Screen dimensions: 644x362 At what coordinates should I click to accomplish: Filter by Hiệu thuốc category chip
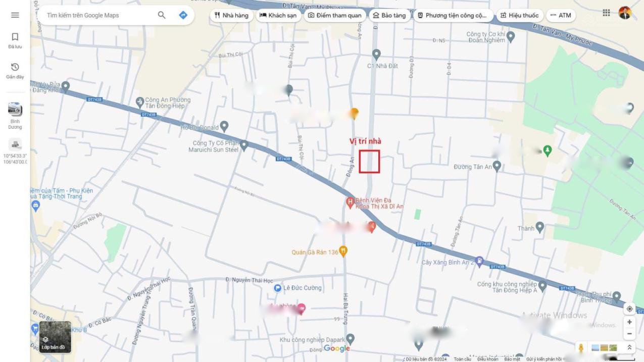(519, 15)
